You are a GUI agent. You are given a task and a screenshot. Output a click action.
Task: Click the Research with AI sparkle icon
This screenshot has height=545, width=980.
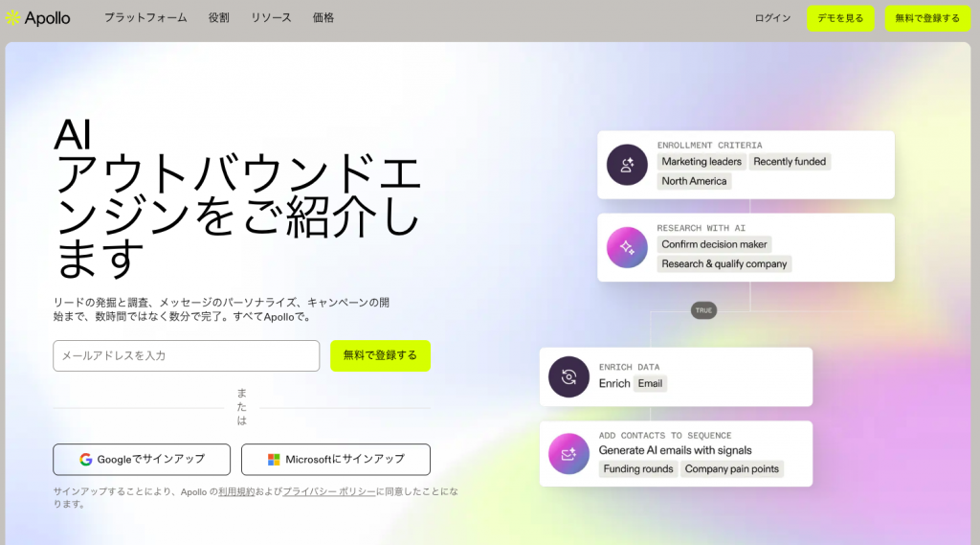tap(627, 247)
